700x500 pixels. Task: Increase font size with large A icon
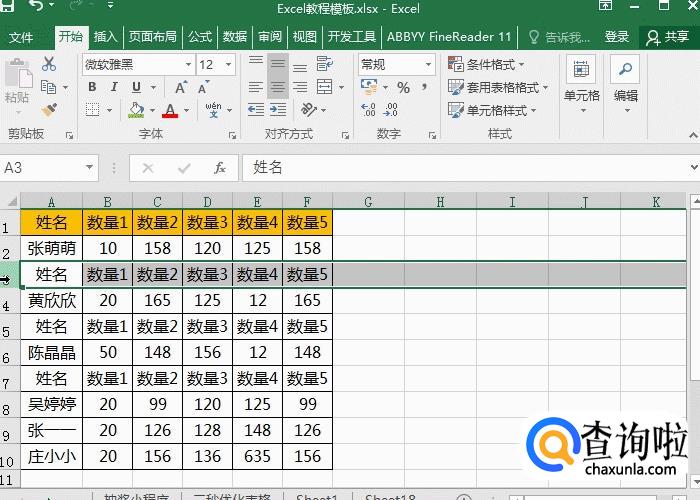pyautogui.click(x=181, y=87)
